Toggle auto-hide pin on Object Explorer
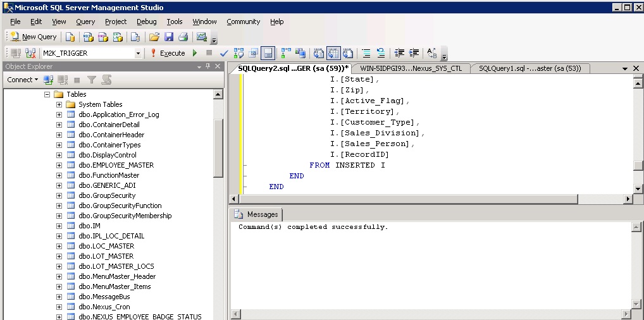 point(208,66)
